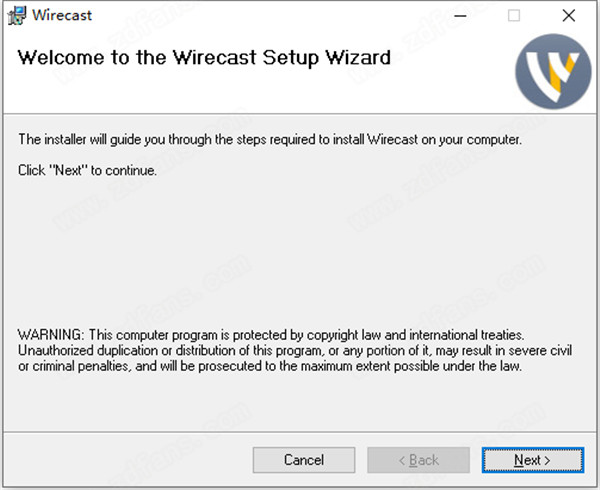600x490 pixels.
Task: Click the grayed-out maximize button
Action: point(514,16)
